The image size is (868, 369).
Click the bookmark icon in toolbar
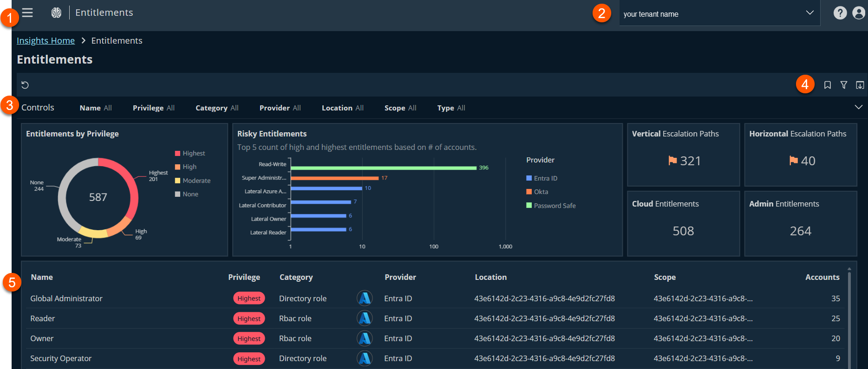coord(827,85)
